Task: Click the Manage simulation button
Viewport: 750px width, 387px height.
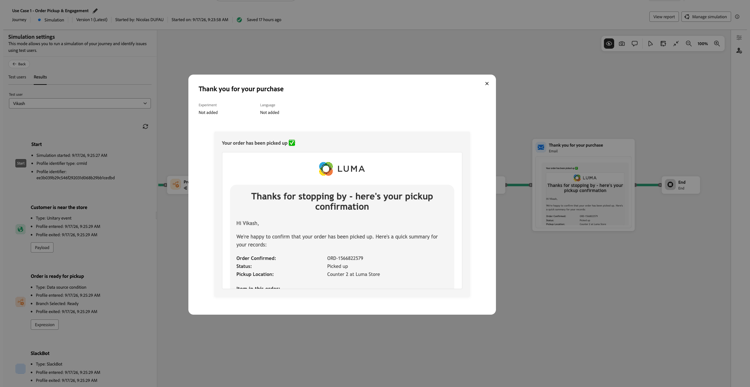Action: 706,17
